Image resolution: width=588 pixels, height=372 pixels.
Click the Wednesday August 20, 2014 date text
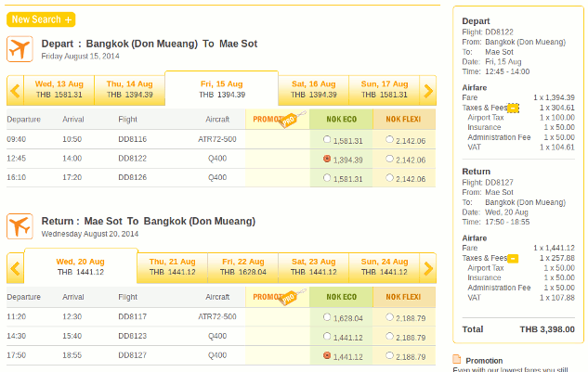89,234
